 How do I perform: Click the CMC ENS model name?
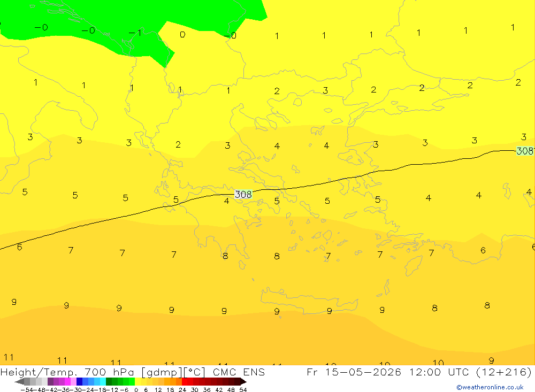tap(239, 372)
